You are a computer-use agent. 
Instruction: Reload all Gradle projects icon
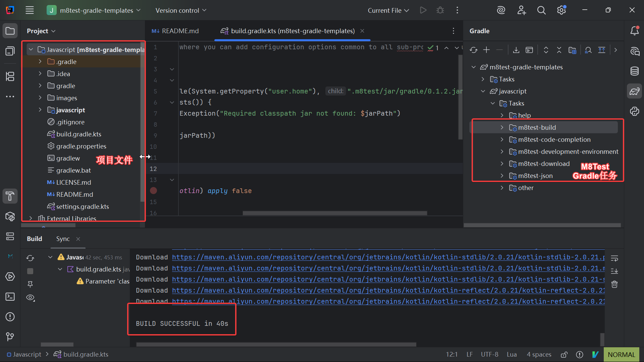[x=473, y=50]
